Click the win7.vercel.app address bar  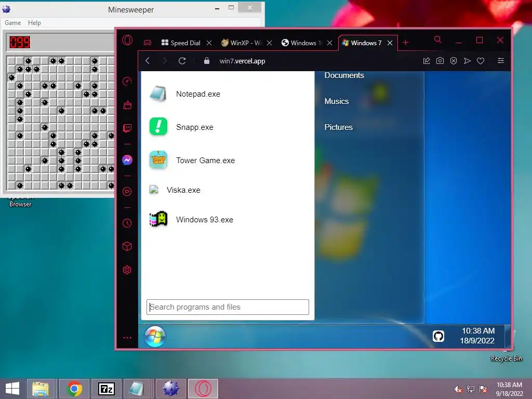(x=242, y=61)
